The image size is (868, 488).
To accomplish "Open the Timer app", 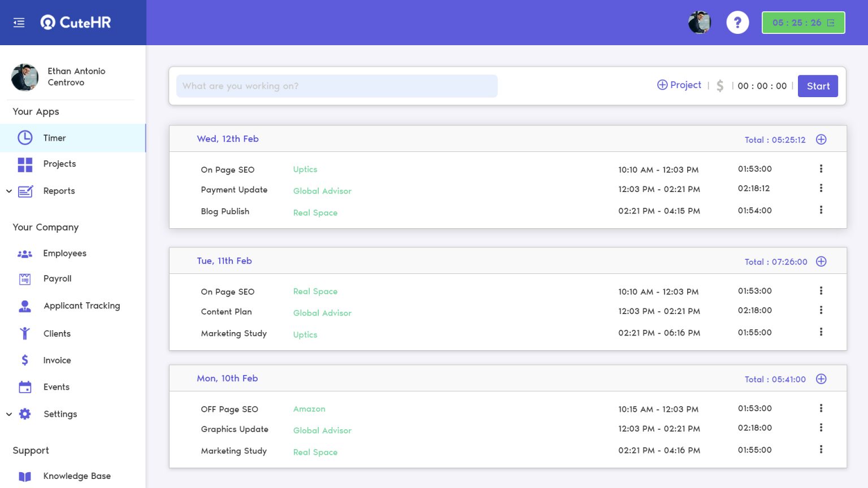I will [x=54, y=138].
